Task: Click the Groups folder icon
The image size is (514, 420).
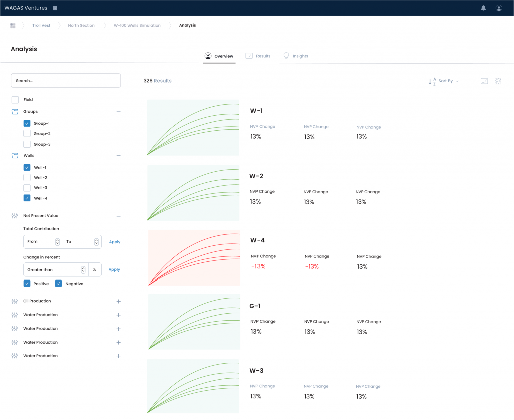Action: tap(15, 112)
